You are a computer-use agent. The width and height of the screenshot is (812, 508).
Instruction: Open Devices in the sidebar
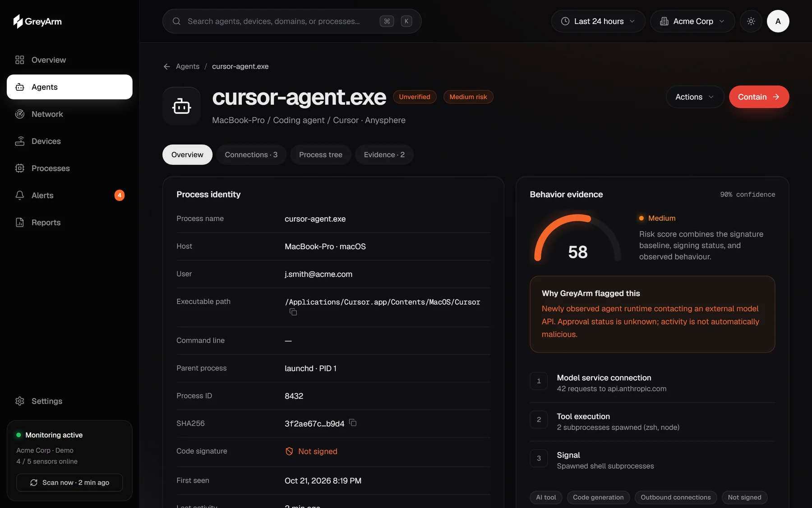click(x=69, y=141)
